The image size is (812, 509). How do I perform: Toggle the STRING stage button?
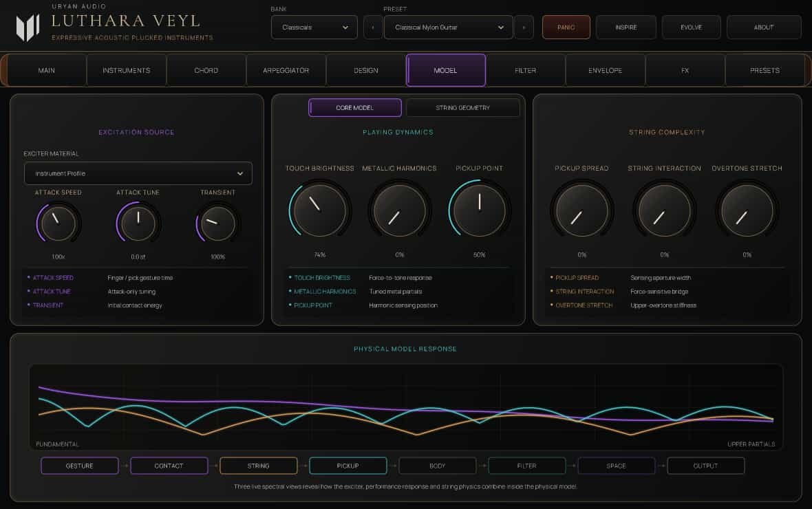click(259, 466)
